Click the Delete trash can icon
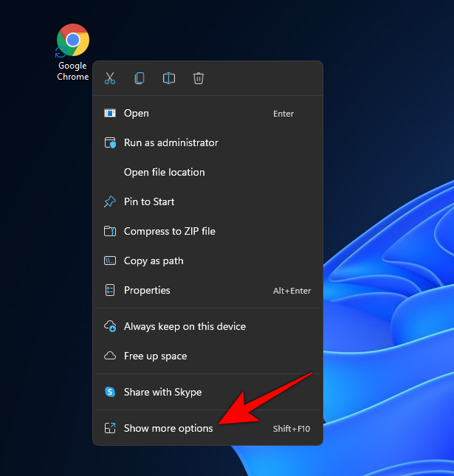Image resolution: width=454 pixels, height=476 pixels. tap(199, 78)
